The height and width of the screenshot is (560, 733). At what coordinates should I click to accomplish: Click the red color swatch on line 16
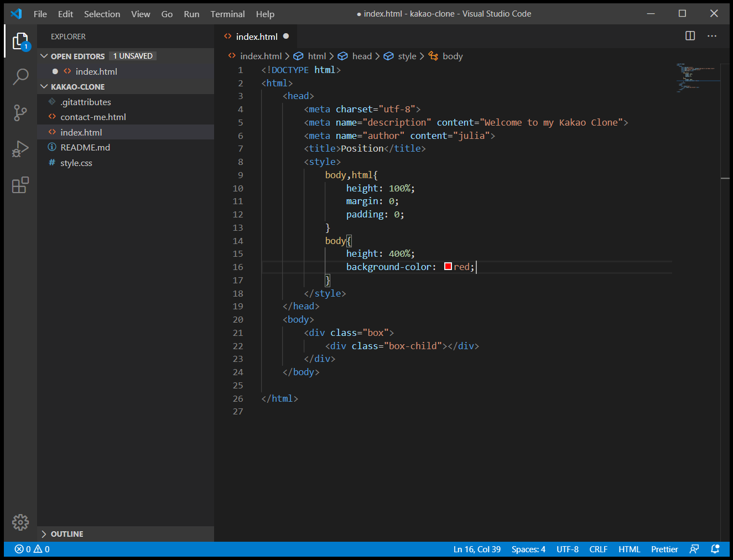click(448, 267)
